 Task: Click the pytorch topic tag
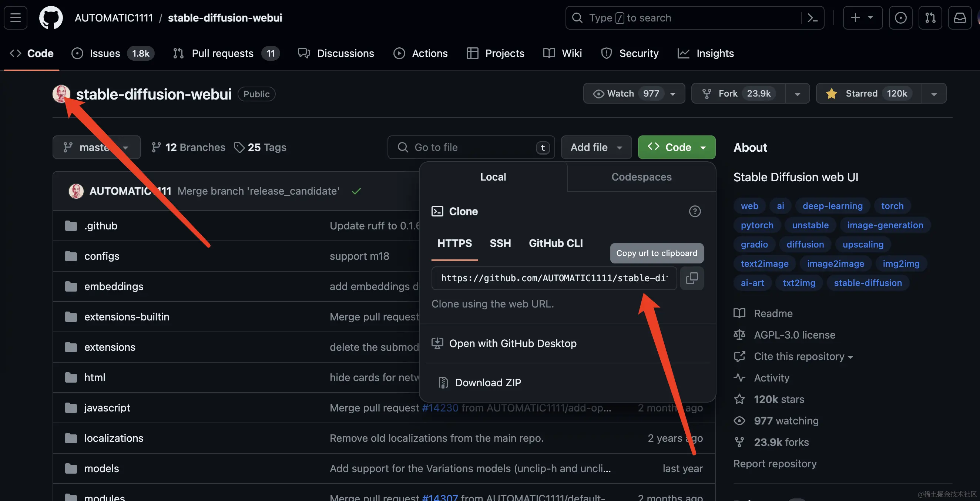[757, 225]
